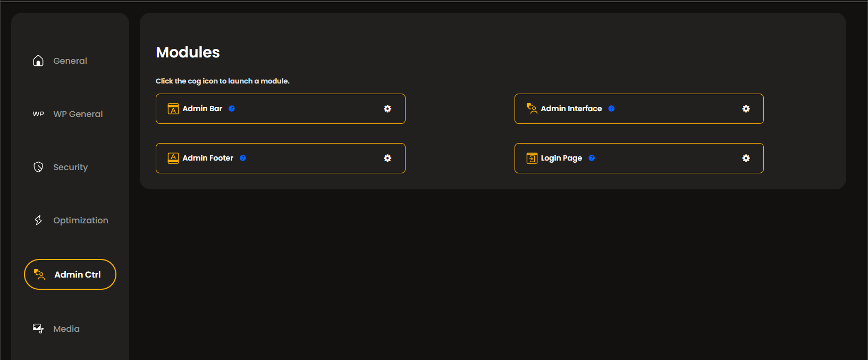The image size is (868, 360).
Task: Click the Login Page help icon
Action: tap(592, 158)
